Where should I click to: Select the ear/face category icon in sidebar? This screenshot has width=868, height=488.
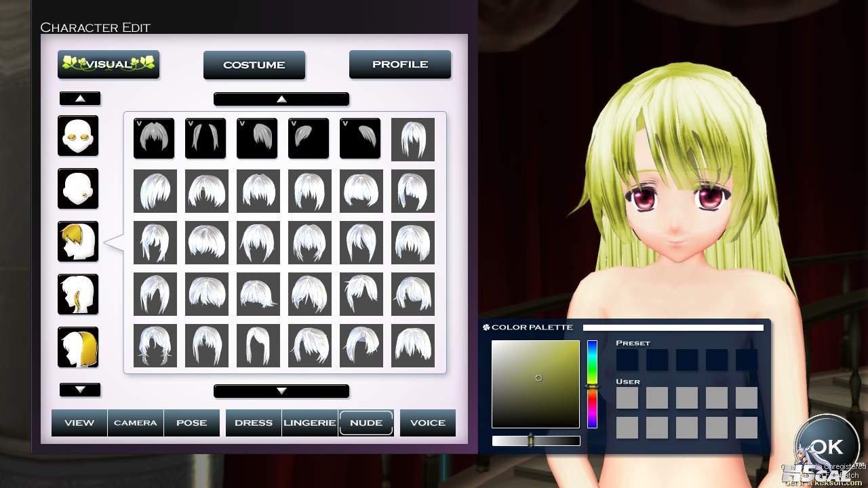click(x=78, y=188)
